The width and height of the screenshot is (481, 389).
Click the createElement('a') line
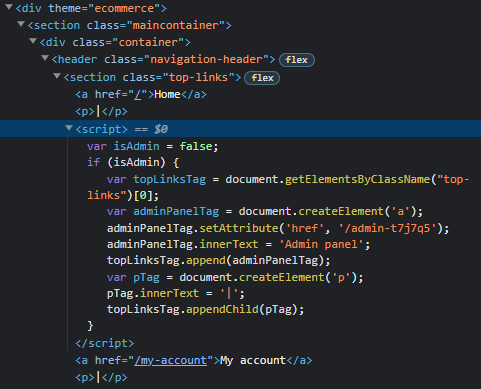tap(265, 211)
